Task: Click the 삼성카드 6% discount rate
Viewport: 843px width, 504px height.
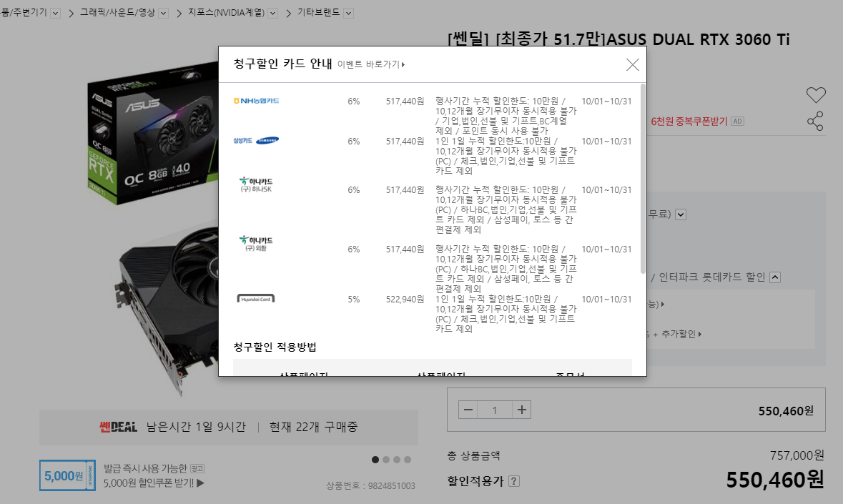Action: point(354,142)
